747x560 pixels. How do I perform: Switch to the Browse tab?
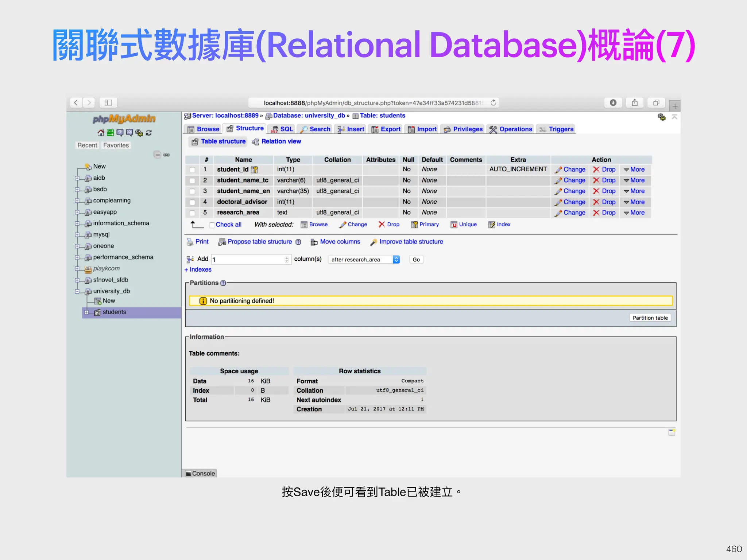203,129
